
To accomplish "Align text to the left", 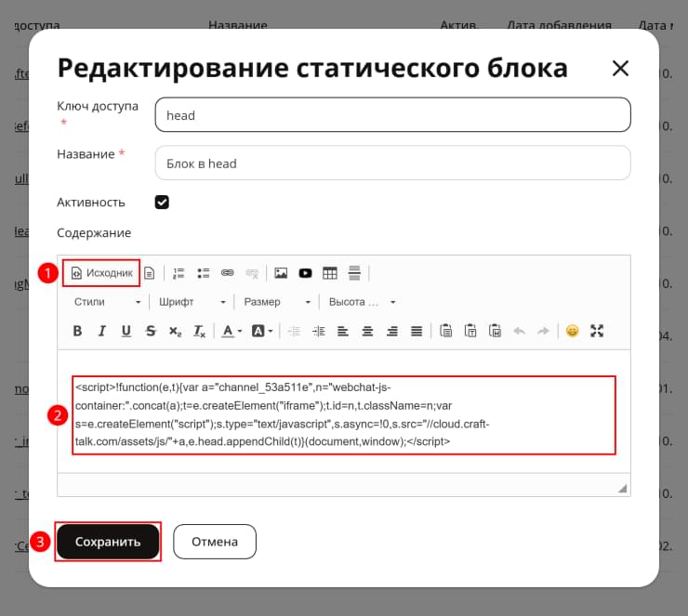I will pyautogui.click(x=343, y=331).
